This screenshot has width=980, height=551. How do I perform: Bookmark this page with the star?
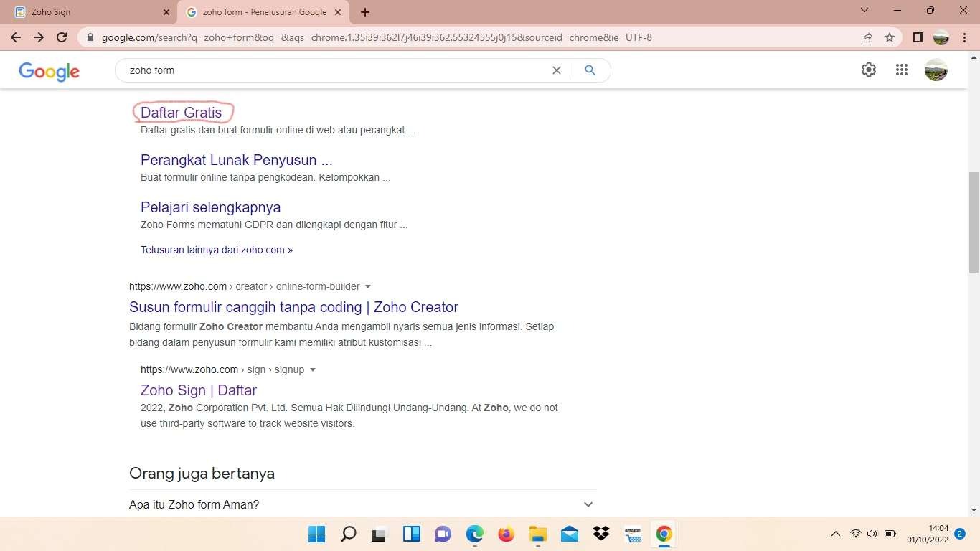pyautogui.click(x=890, y=37)
